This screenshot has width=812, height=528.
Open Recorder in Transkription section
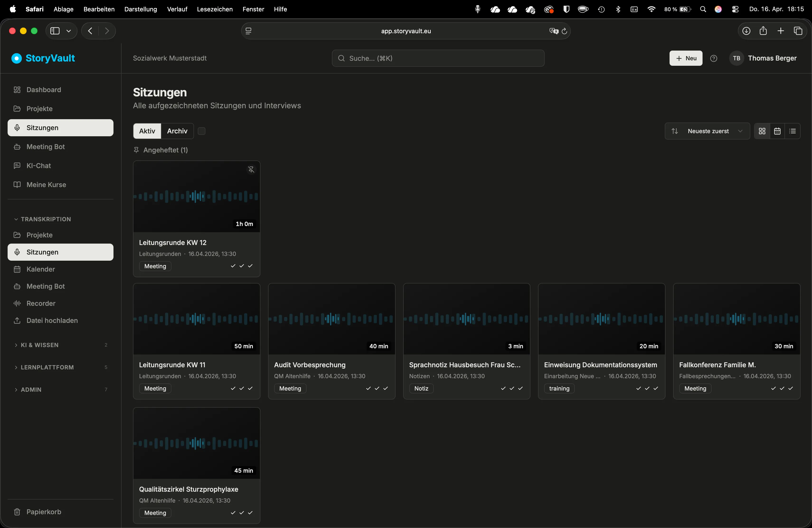point(60,304)
